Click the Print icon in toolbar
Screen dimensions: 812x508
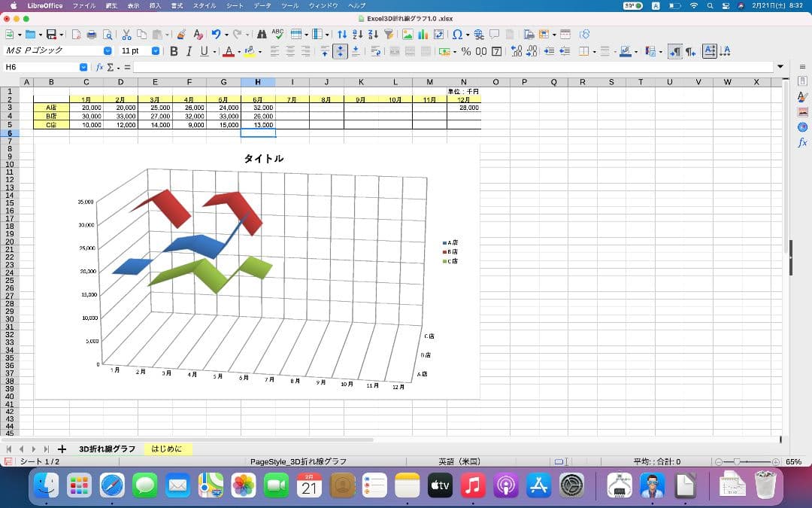coord(91,34)
